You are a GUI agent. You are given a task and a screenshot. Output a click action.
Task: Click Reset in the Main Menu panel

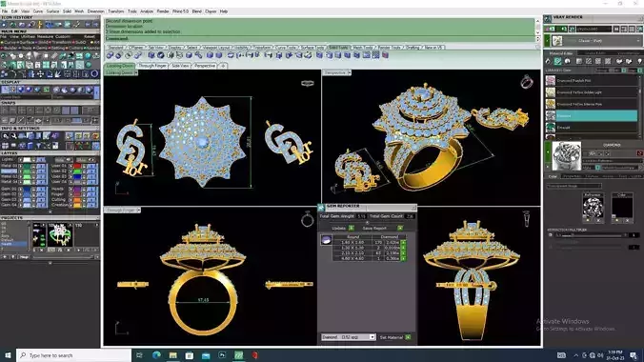[90, 36]
